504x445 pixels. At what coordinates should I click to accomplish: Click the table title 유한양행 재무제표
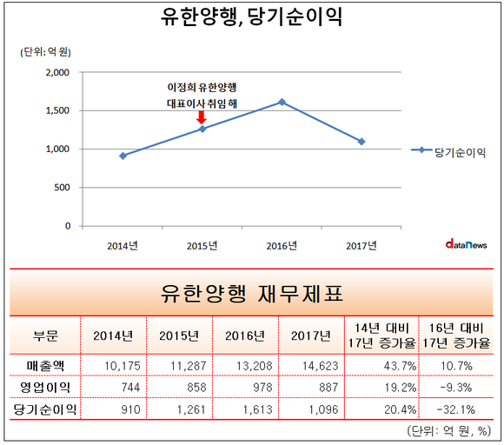point(252,294)
